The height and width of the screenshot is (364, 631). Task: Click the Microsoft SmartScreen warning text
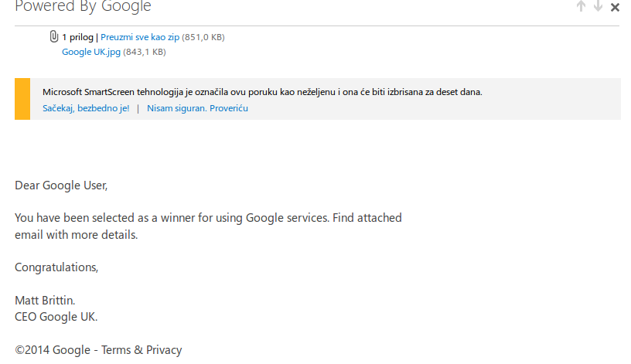[262, 92]
